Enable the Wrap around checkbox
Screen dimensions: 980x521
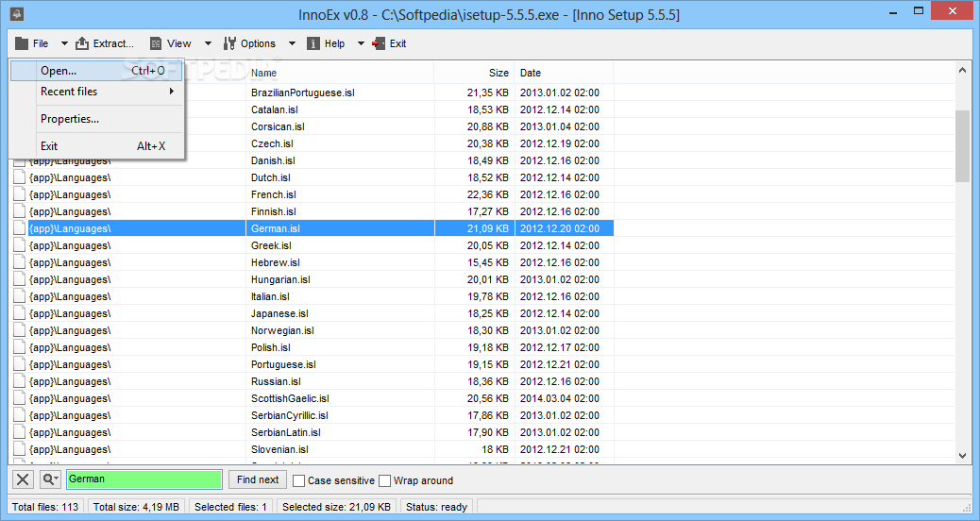coord(385,480)
